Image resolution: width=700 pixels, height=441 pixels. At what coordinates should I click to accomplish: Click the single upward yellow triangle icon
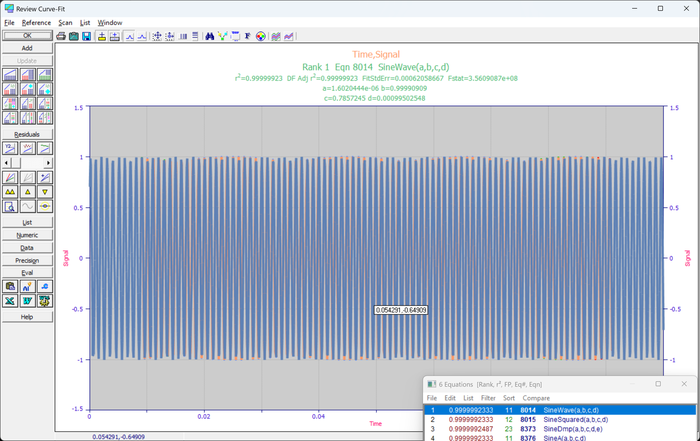point(27,192)
